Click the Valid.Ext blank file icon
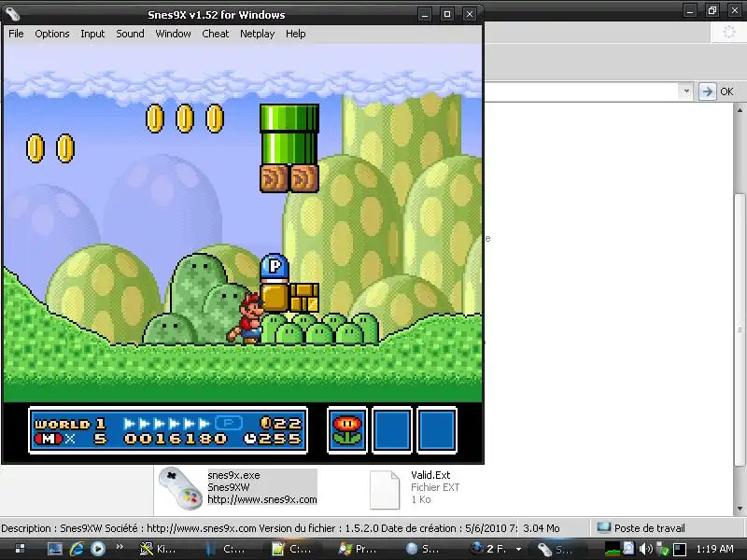Viewport: 747px width, 560px height. [x=385, y=490]
